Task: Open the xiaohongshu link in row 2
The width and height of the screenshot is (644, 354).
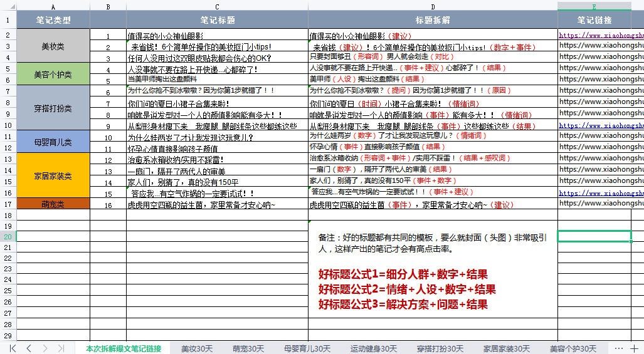Action: [x=601, y=35]
